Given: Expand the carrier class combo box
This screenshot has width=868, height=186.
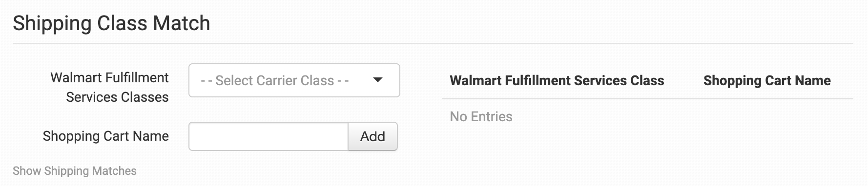Looking at the screenshot, I should pos(294,80).
